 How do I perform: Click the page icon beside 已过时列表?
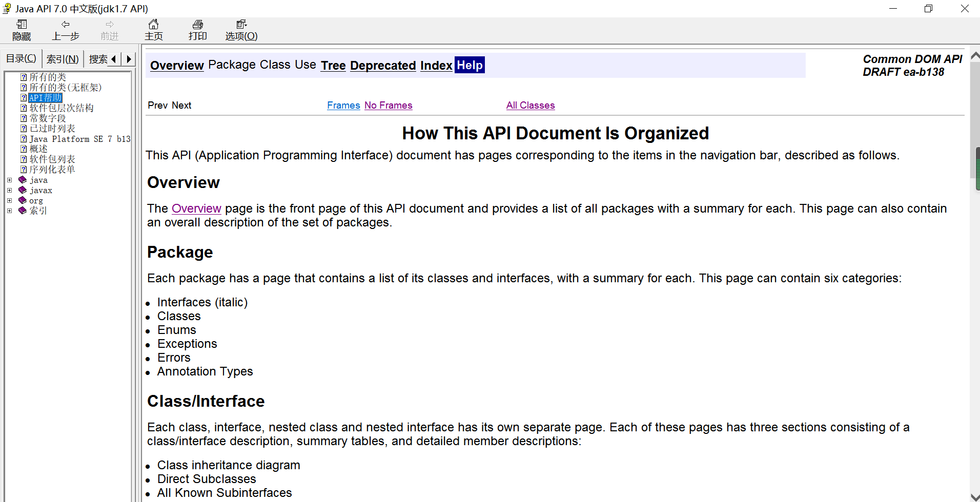click(x=24, y=128)
